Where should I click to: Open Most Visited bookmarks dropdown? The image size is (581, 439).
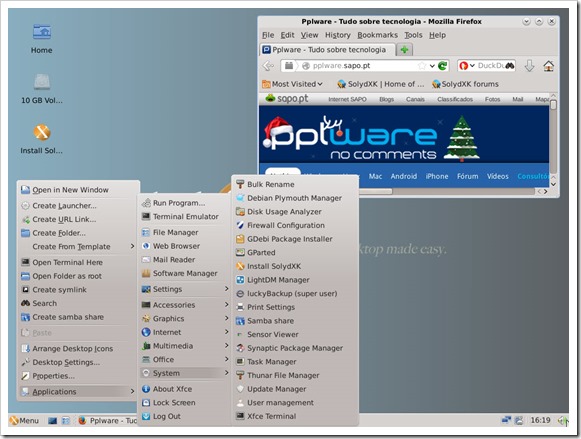coord(292,84)
